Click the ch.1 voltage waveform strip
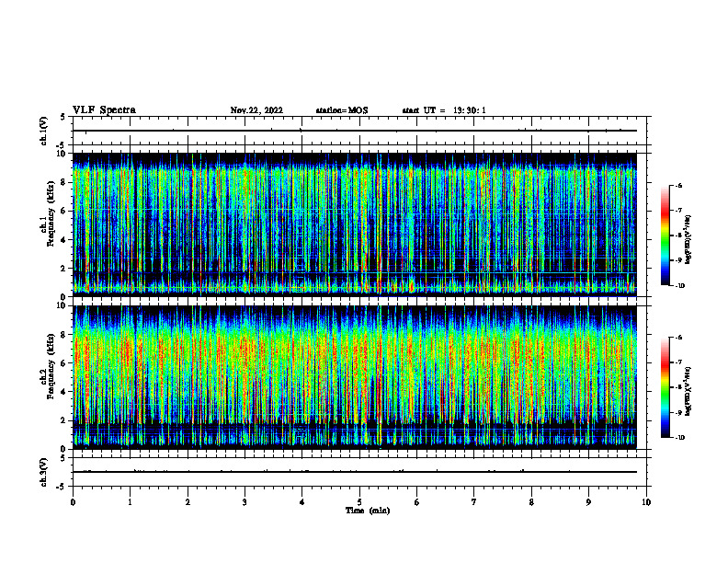 pos(359,131)
